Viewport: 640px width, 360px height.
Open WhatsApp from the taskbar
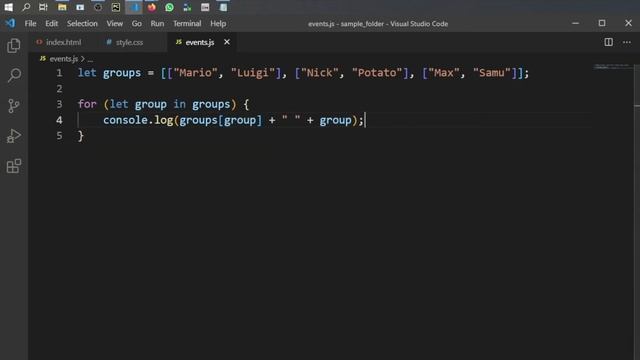coord(169,7)
